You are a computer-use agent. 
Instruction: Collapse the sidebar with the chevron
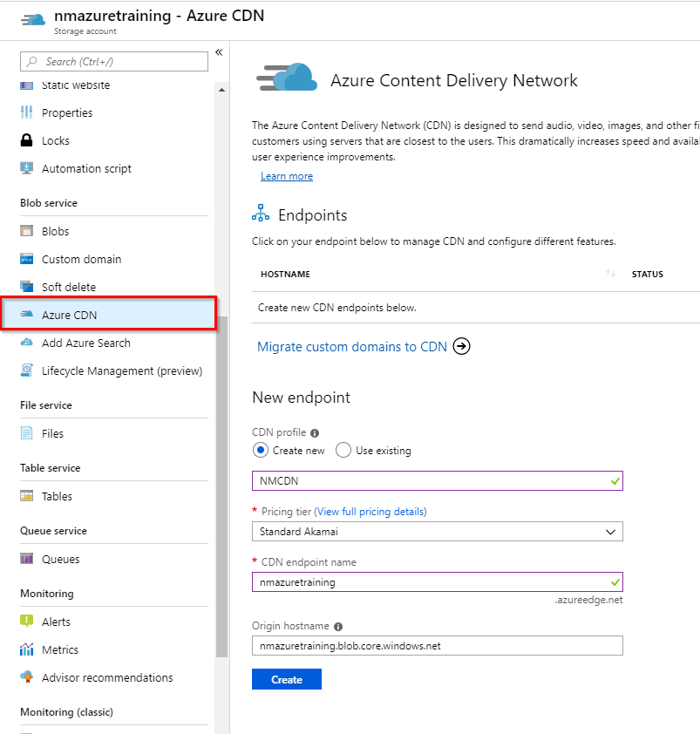click(x=219, y=52)
